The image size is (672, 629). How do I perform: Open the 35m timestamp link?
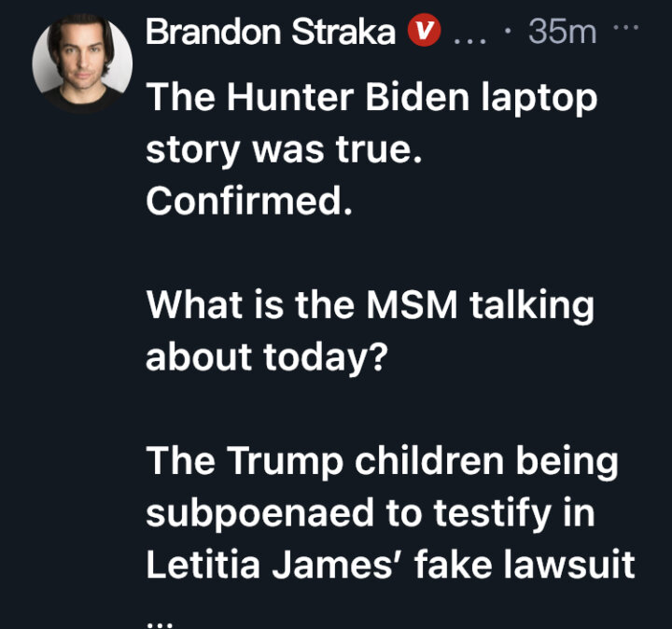562,32
